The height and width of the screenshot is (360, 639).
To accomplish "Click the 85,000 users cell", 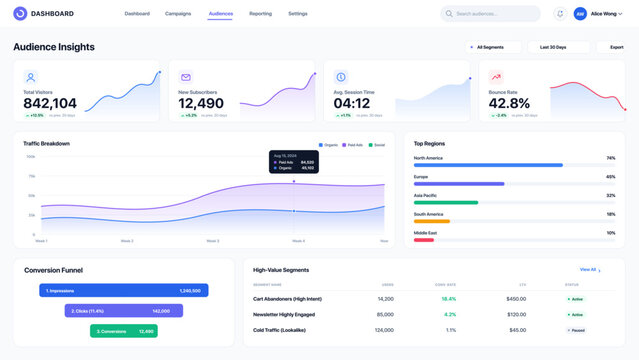I will [385, 315].
